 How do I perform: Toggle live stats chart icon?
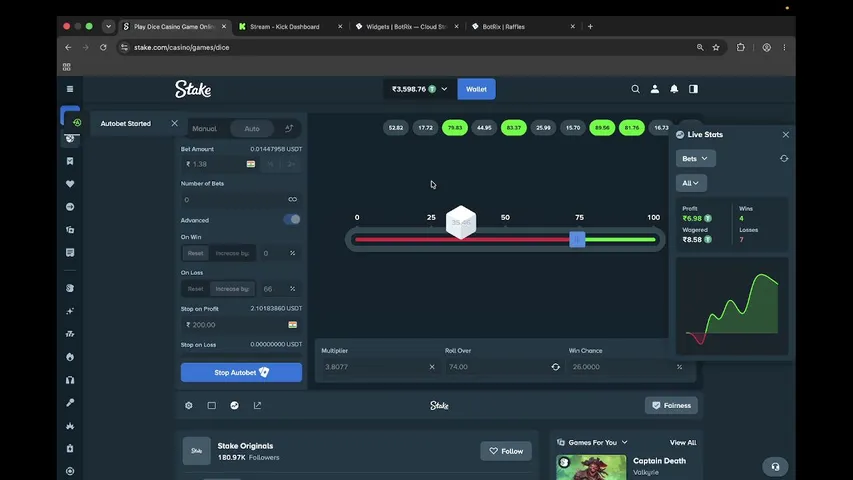234,405
